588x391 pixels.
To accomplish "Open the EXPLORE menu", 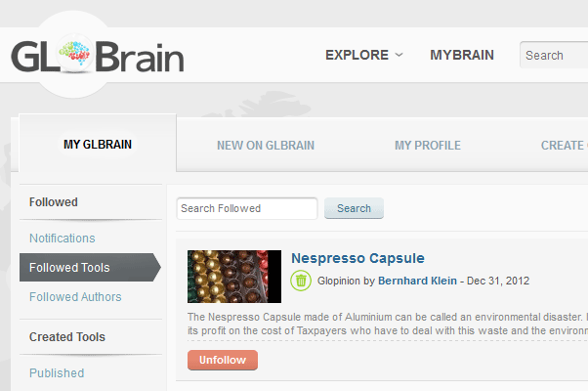I will pyautogui.click(x=357, y=55).
